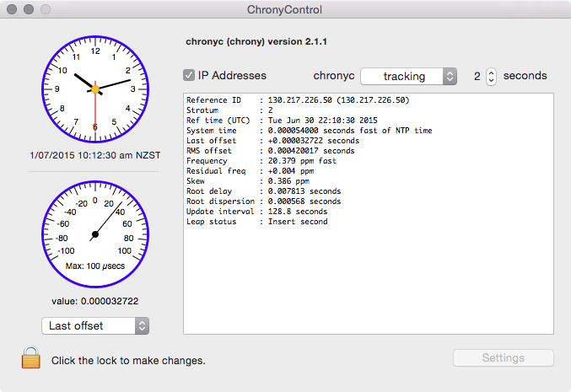
Task: Click the Last offset +0.000032722 seconds line
Action: pos(272,141)
